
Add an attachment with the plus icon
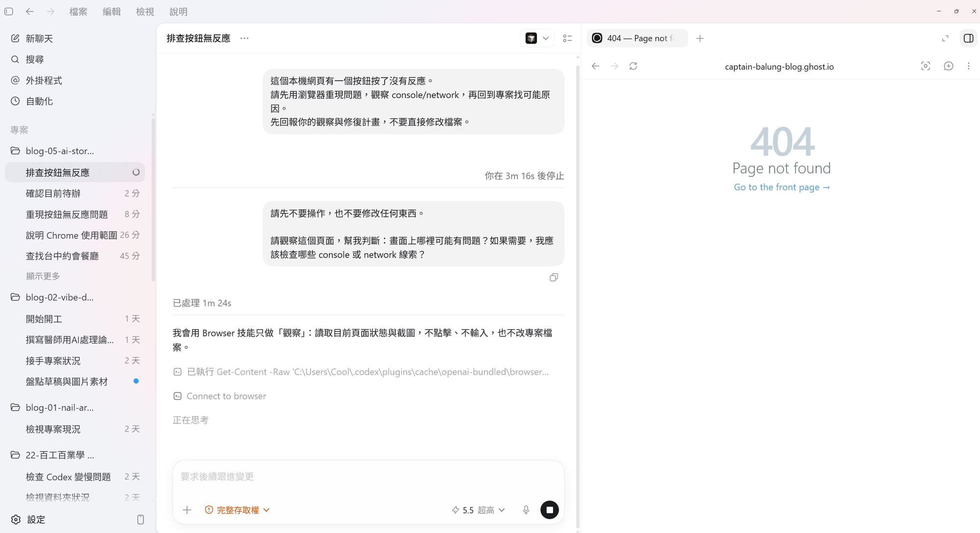pos(187,510)
